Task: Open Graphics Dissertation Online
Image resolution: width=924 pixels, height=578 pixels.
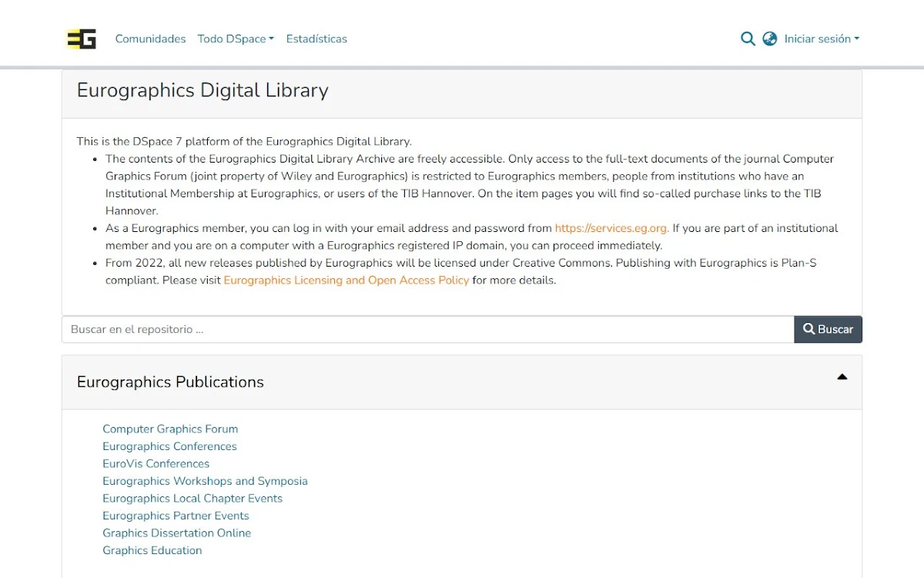Action: click(x=176, y=533)
